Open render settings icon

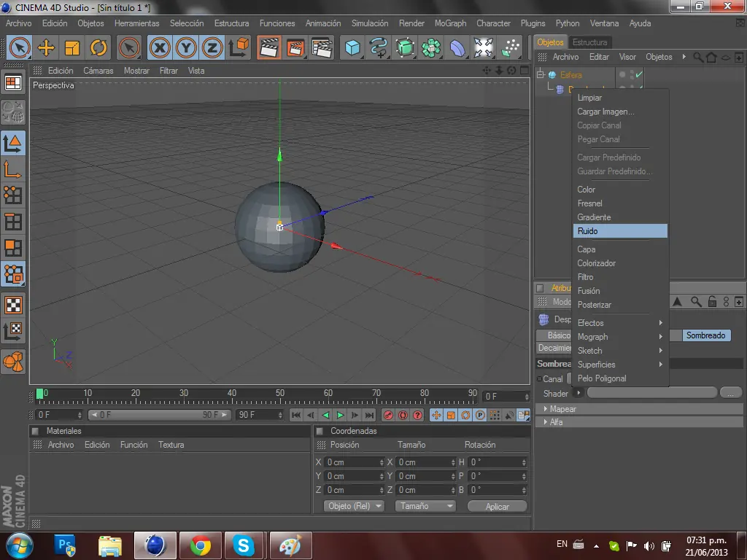322,47
